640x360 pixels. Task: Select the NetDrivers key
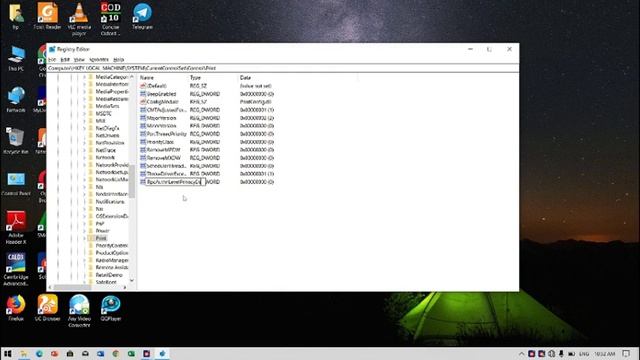[x=107, y=136]
